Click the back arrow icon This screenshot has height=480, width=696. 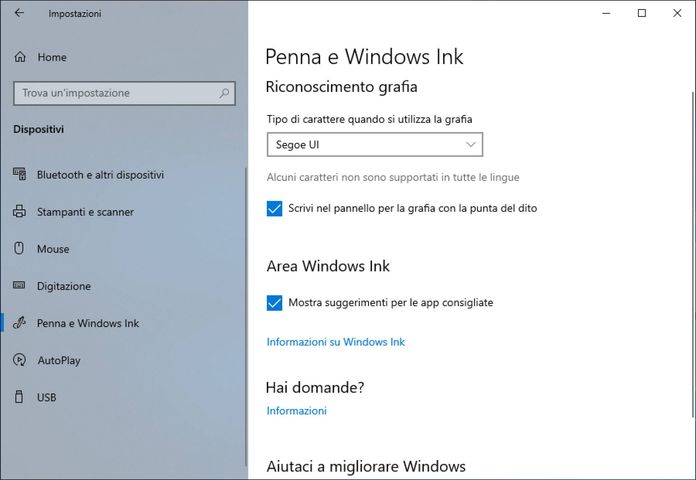tap(19, 13)
